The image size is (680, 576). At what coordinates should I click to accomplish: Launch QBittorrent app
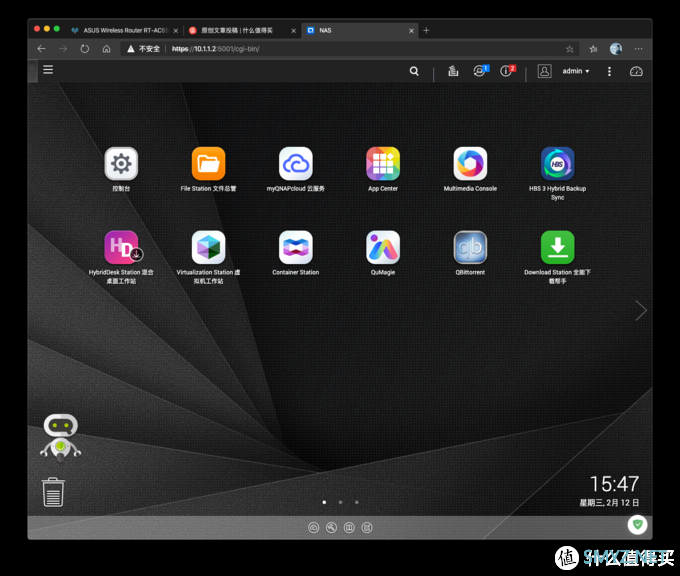[470, 248]
